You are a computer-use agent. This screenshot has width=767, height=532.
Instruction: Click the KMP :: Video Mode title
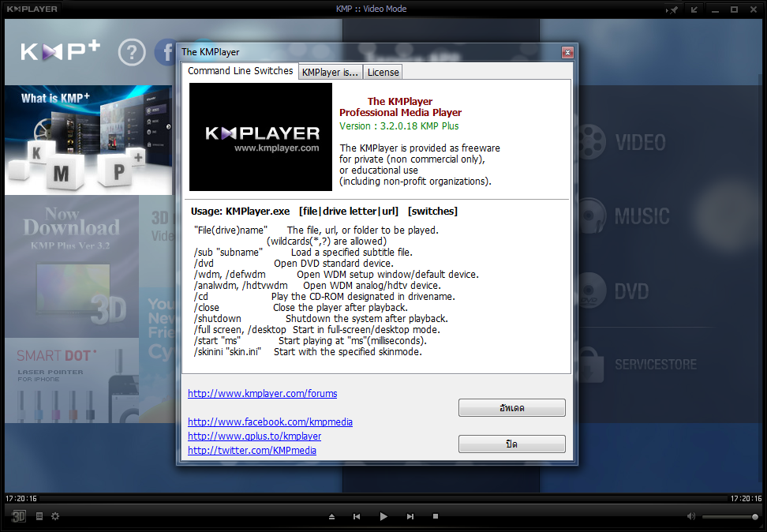[x=372, y=9]
